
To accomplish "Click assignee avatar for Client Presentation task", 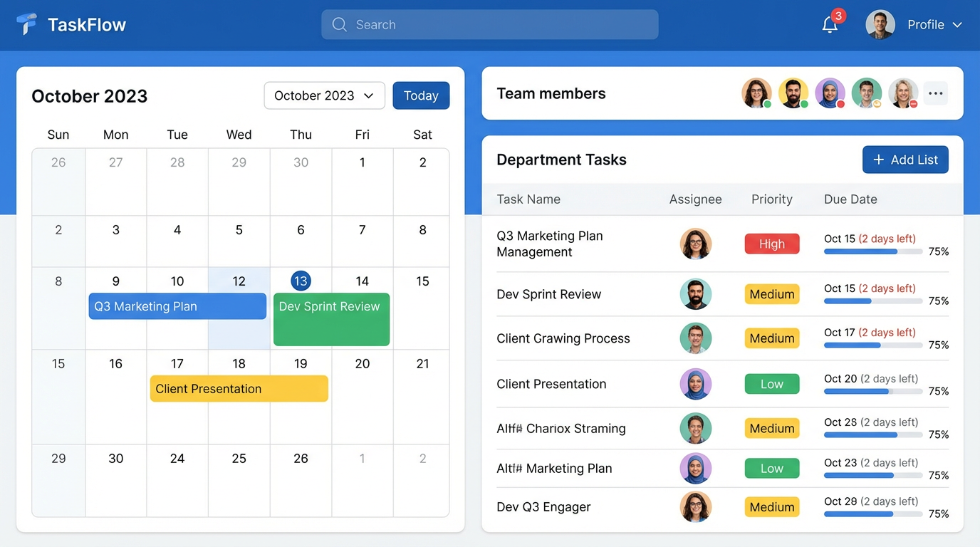I will tap(696, 384).
